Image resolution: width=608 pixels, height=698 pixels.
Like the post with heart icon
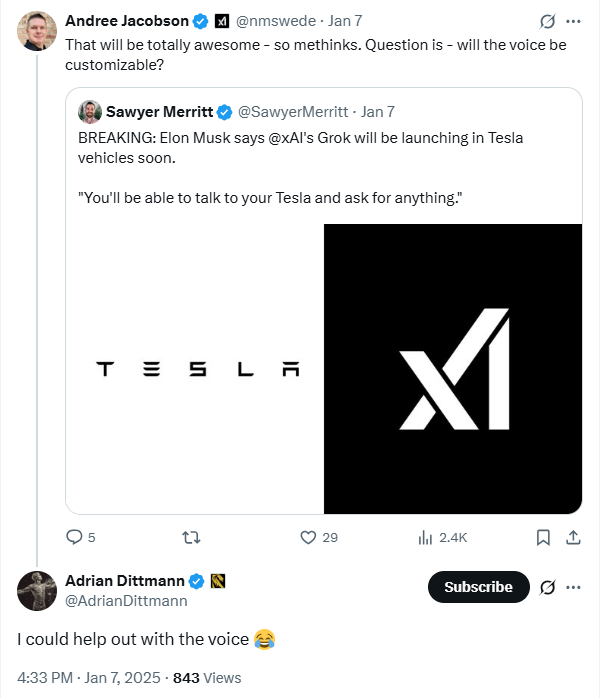tap(308, 537)
